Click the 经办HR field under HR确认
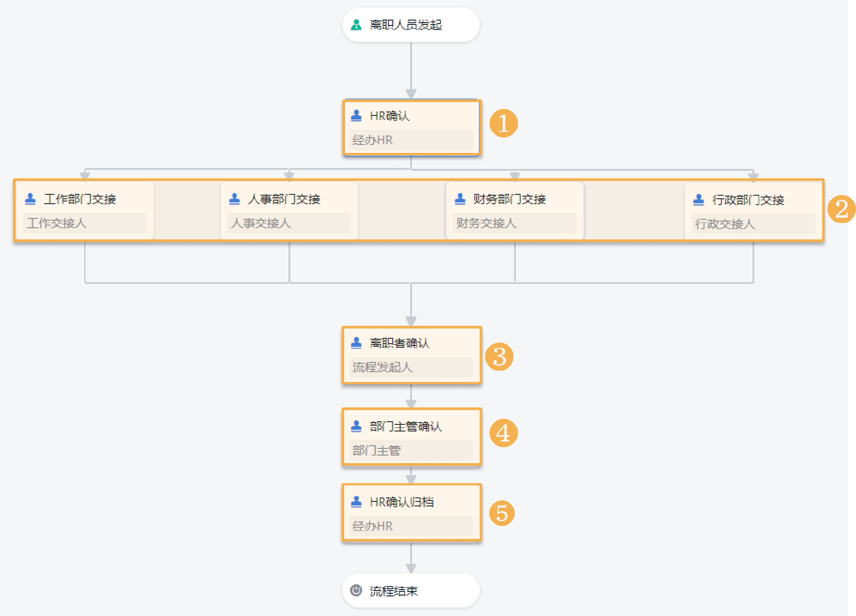The width and height of the screenshot is (856, 616). [411, 140]
